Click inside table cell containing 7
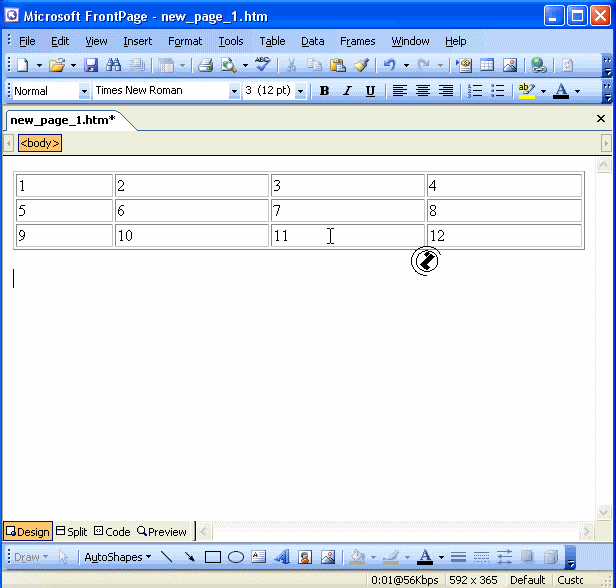Screen dimensions: 616x588 coord(347,211)
